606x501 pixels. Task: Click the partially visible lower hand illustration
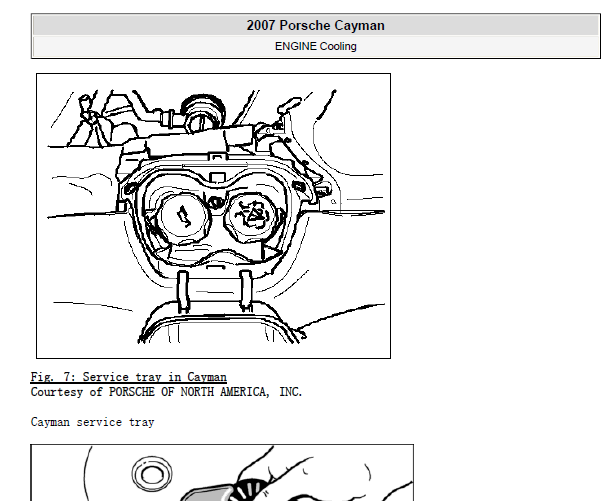pos(222,472)
